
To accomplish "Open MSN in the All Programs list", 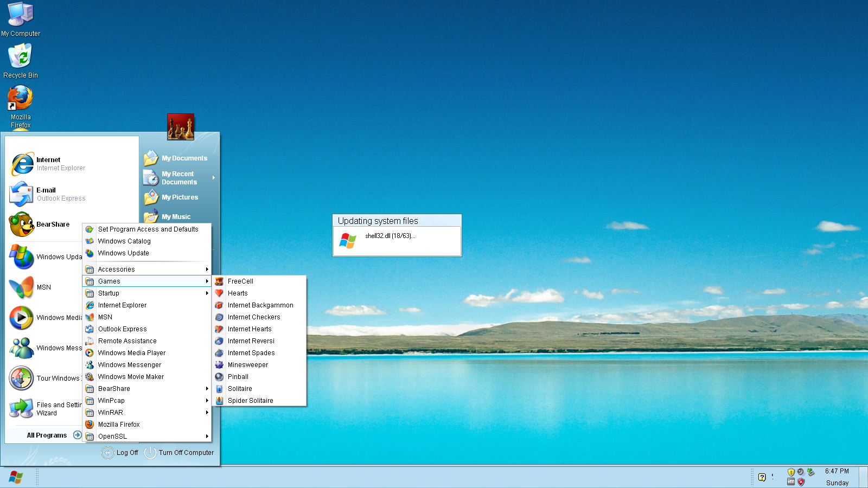I will pyautogui.click(x=146, y=317).
